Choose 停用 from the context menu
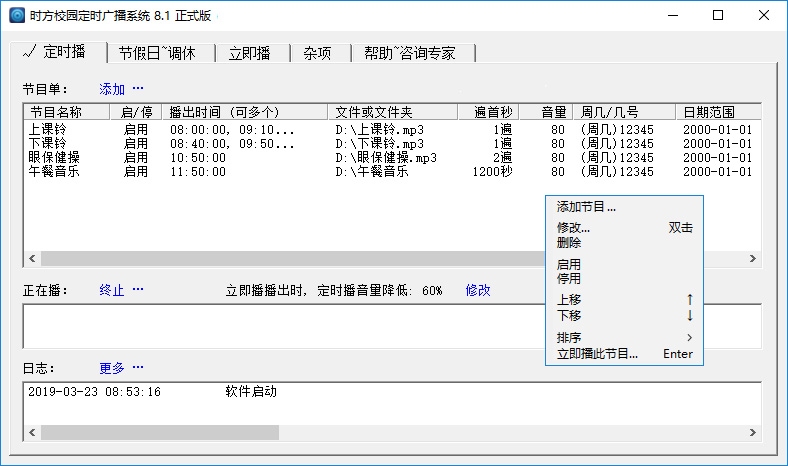This screenshot has height=466, width=788. click(x=569, y=279)
